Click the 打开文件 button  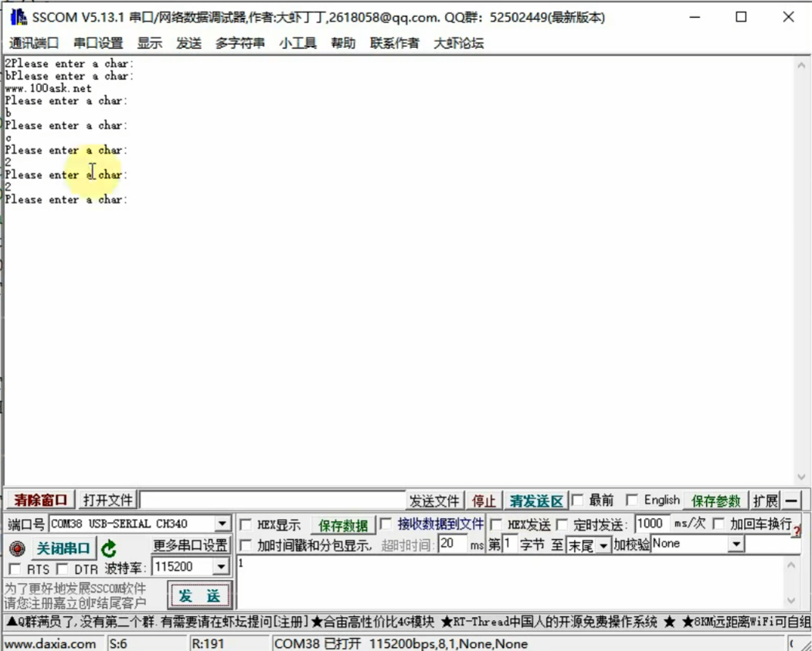pyautogui.click(x=107, y=500)
